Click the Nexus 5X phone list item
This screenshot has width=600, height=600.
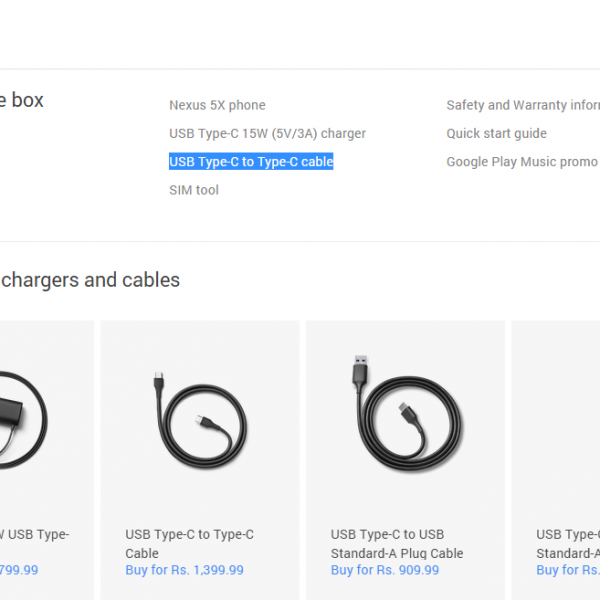pyautogui.click(x=217, y=105)
